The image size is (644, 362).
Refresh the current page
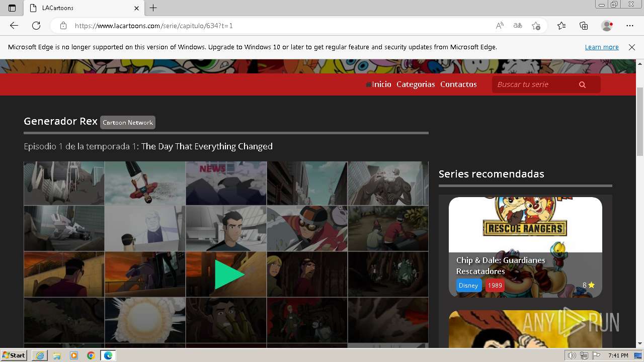(x=36, y=26)
